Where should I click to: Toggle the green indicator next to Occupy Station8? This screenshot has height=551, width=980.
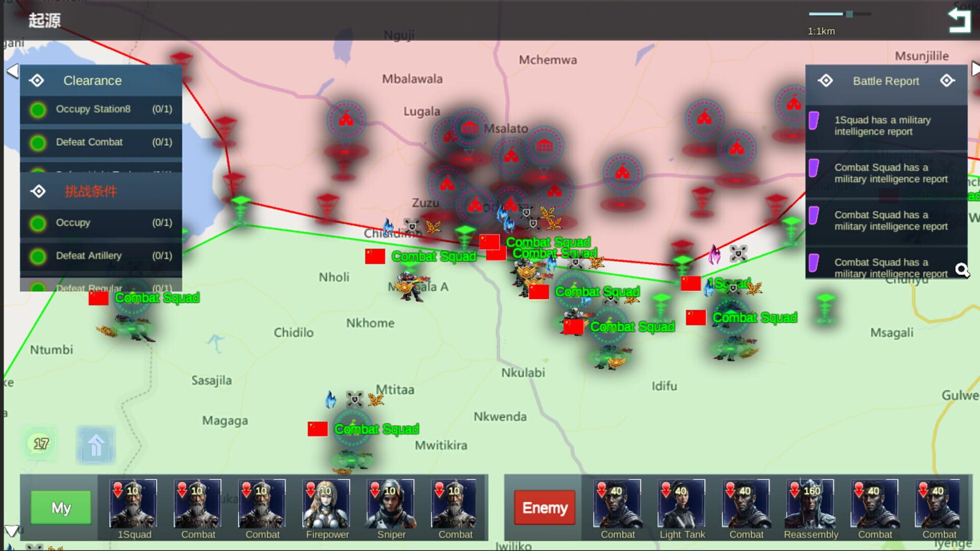[x=37, y=109]
